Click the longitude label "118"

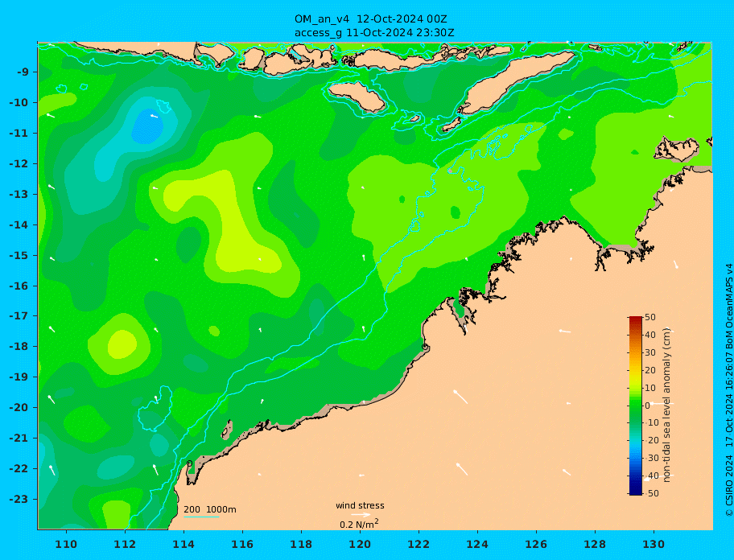pos(301,544)
